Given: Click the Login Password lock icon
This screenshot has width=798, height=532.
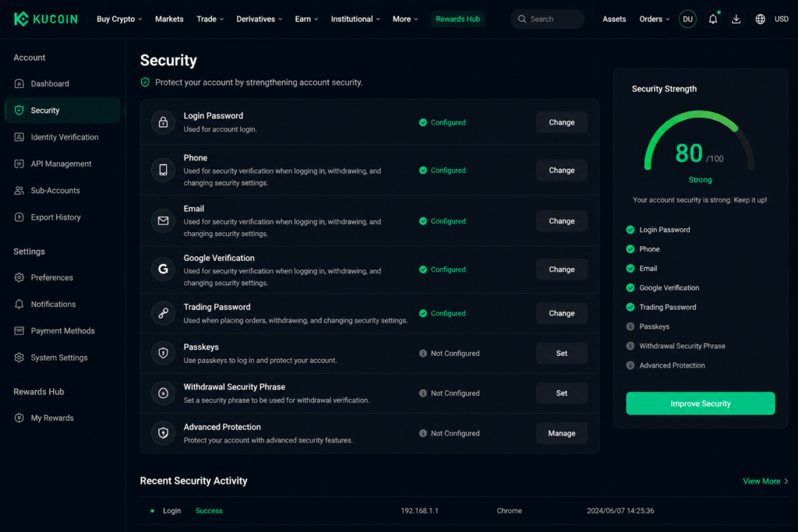Looking at the screenshot, I should point(163,122).
